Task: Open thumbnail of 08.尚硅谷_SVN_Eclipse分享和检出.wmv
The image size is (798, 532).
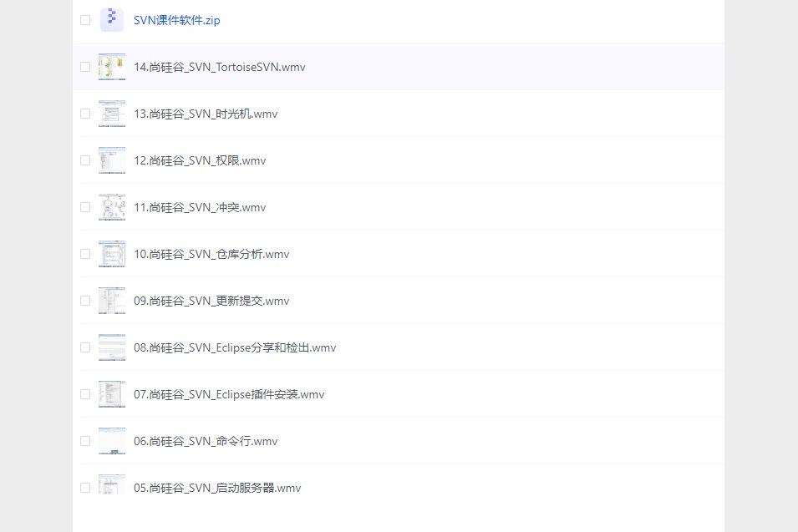Action: (x=111, y=347)
